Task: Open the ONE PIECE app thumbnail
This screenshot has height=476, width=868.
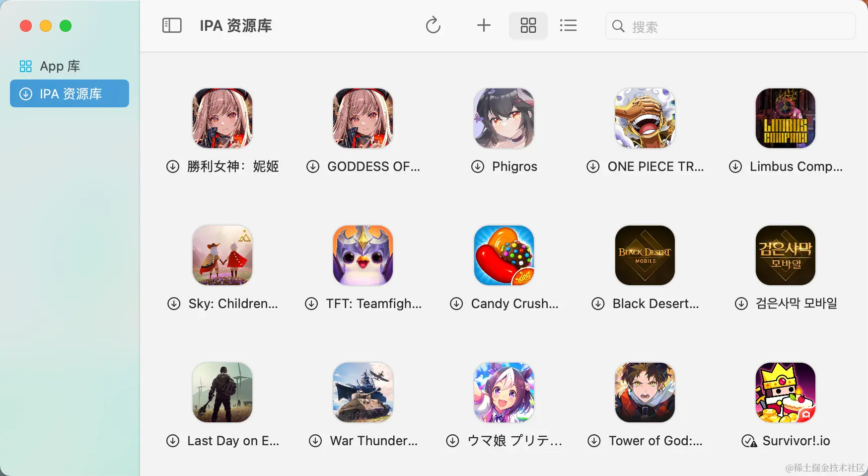Action: [x=645, y=118]
